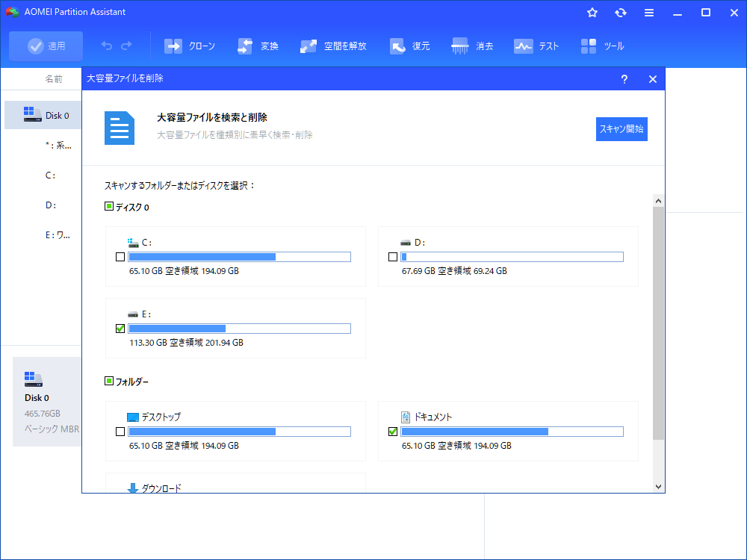Open the Tools (ツール) toolbar menu
Screen dimensions: 747x560
tap(602, 46)
